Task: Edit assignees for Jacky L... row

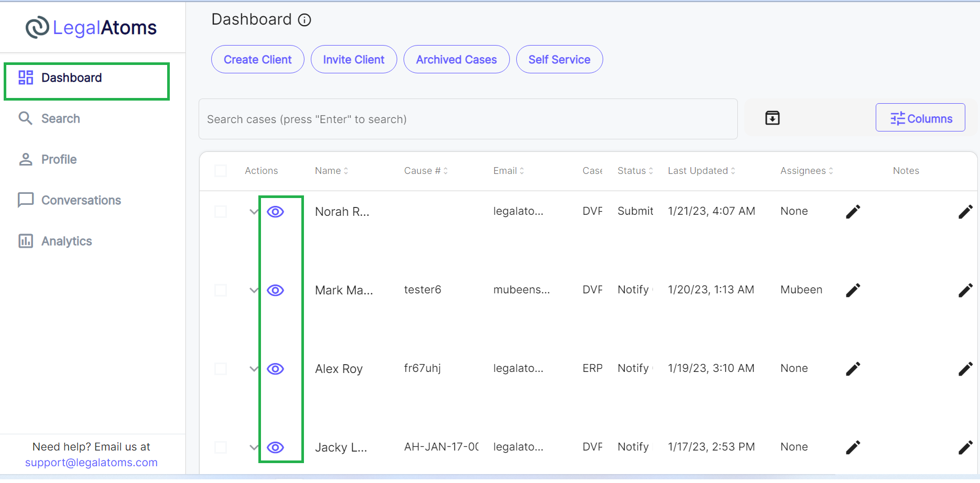Action: (x=853, y=447)
